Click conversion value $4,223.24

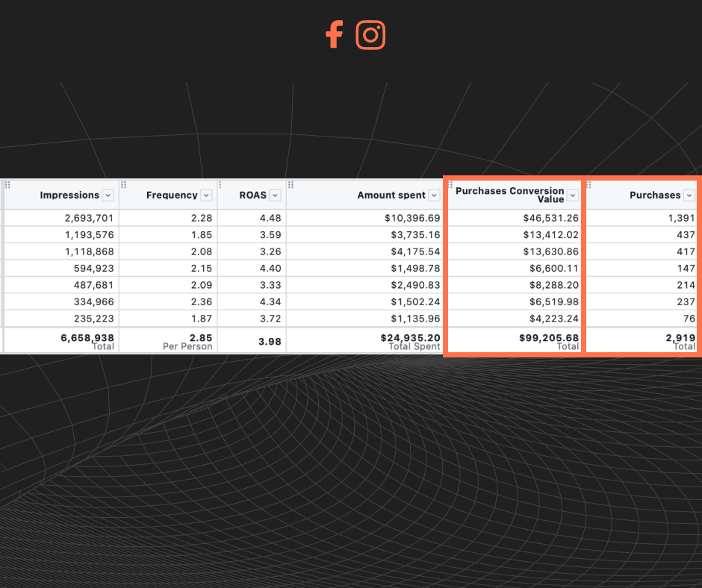coord(554,319)
